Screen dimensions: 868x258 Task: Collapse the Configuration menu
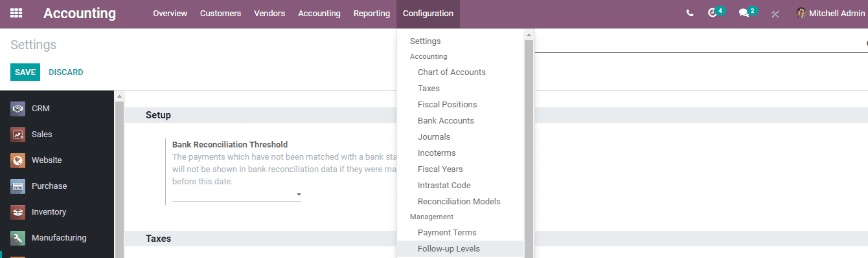pyautogui.click(x=428, y=14)
